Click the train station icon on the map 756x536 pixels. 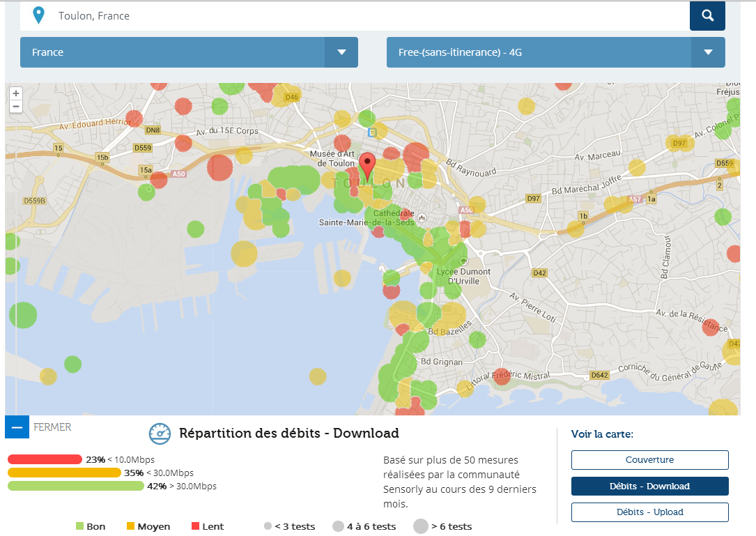tap(373, 132)
